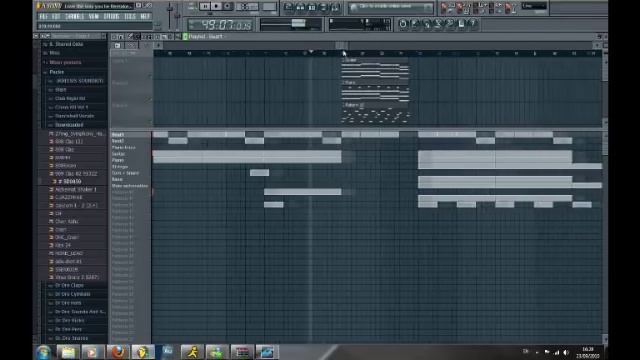Click the view playlist shortcut icon

pos(289,7)
